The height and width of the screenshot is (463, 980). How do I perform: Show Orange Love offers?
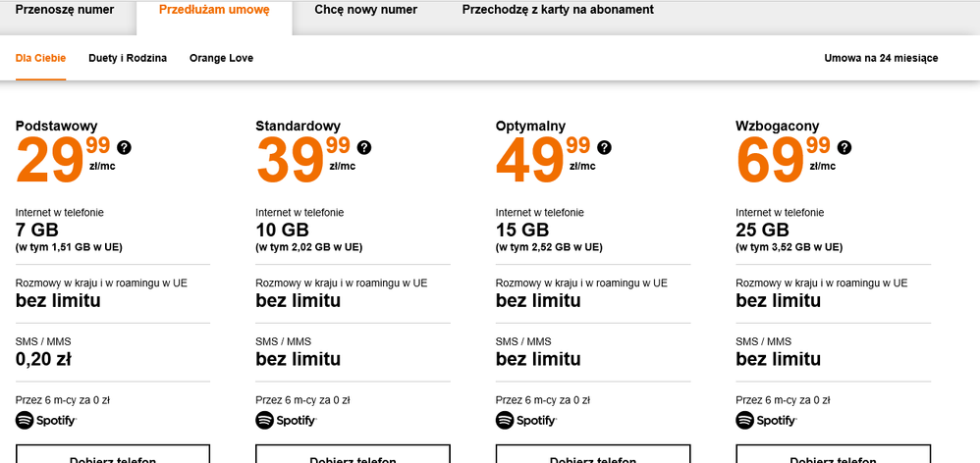(221, 58)
